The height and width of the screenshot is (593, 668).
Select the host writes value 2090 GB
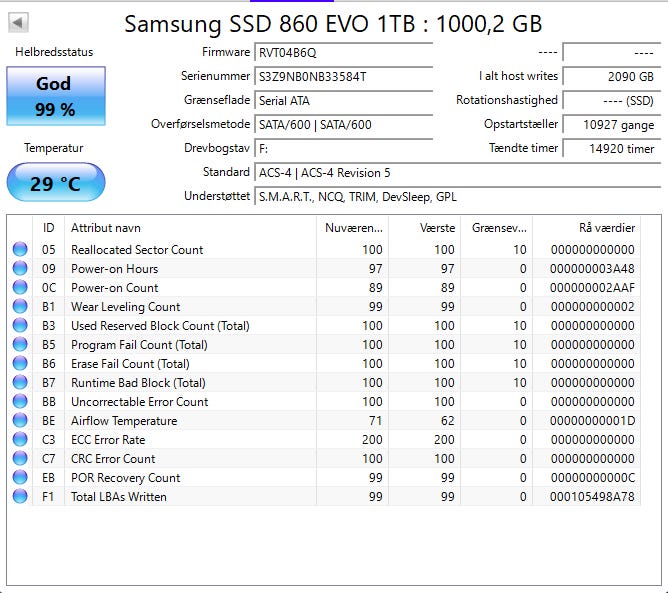click(x=611, y=77)
